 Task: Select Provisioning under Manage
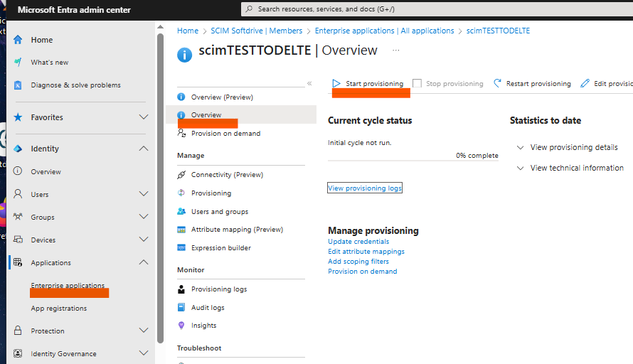tap(211, 193)
